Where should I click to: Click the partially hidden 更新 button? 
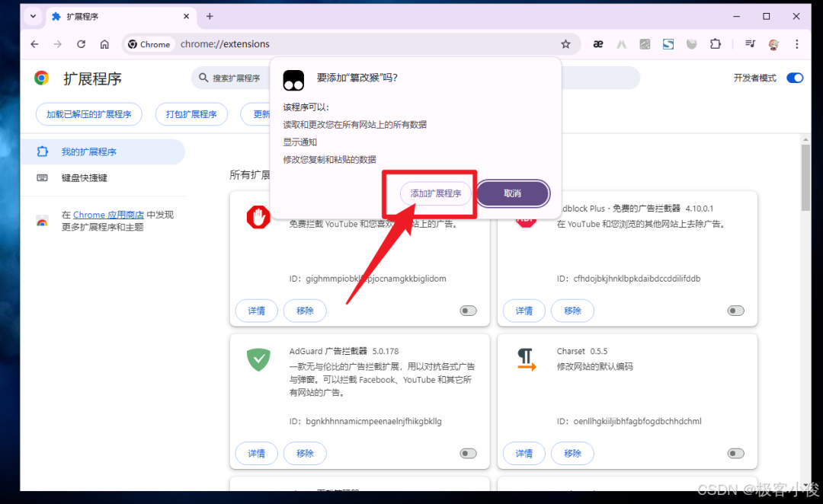[x=256, y=114]
